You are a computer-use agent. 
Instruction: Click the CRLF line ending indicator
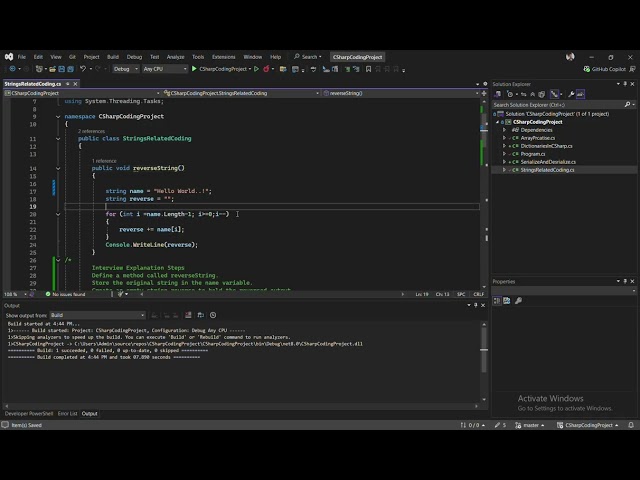478,294
